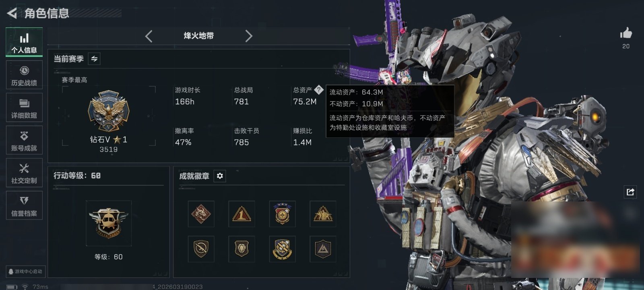The height and width of the screenshot is (290, 644).
Task: Click the 烽火地带 mode title
Action: 198,36
